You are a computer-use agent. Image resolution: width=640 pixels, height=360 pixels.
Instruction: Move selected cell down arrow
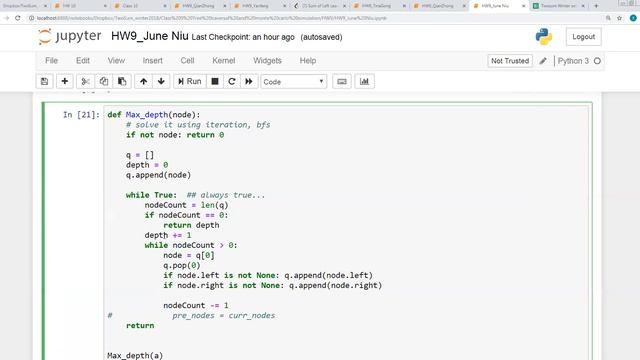pyautogui.click(x=161, y=81)
